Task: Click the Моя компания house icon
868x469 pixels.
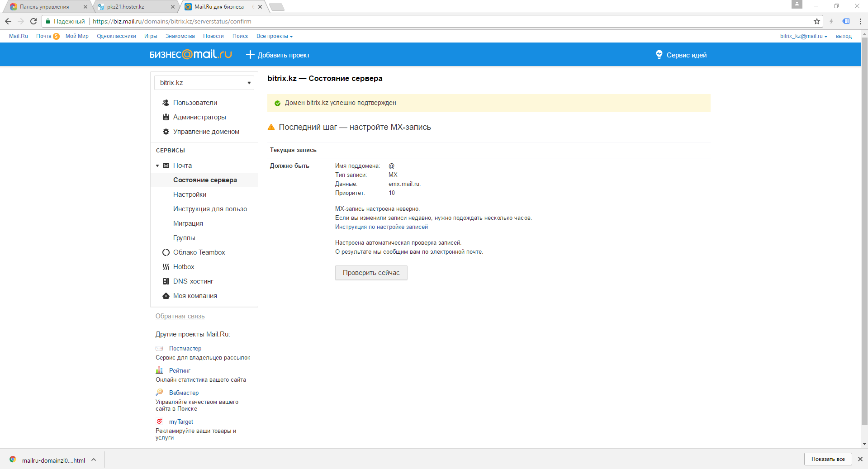Action: (166, 296)
